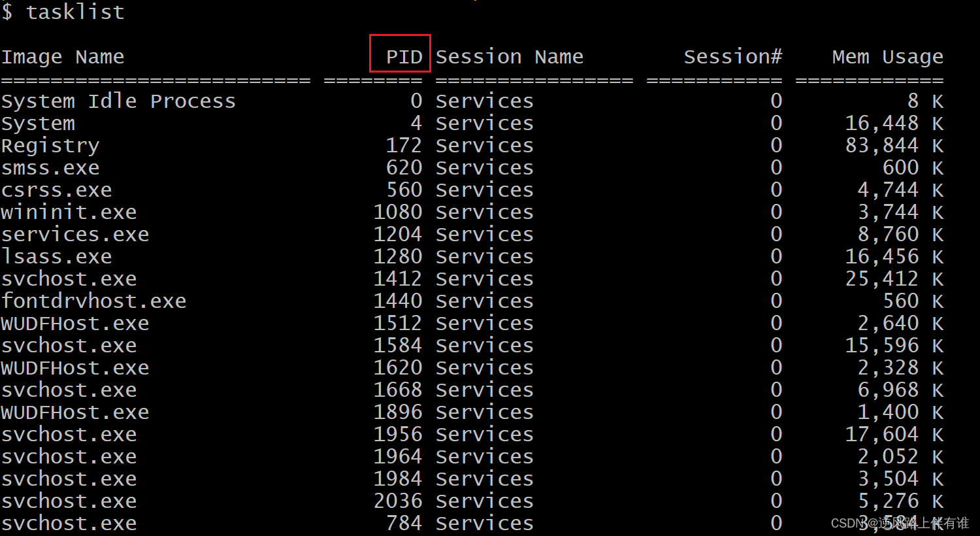
Task: Select the Registry process name
Action: pyautogui.click(x=50, y=146)
